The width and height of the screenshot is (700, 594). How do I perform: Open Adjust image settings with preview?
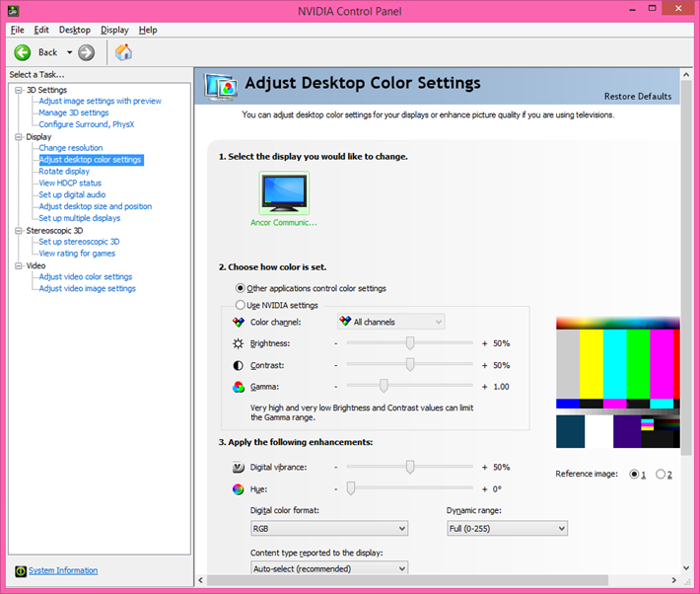pos(100,101)
